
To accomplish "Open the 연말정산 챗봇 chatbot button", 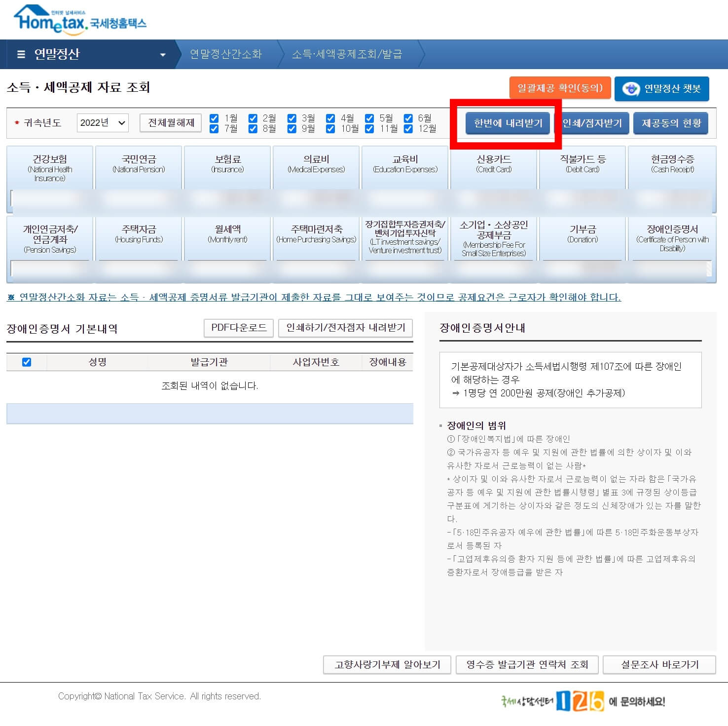I will point(661,89).
